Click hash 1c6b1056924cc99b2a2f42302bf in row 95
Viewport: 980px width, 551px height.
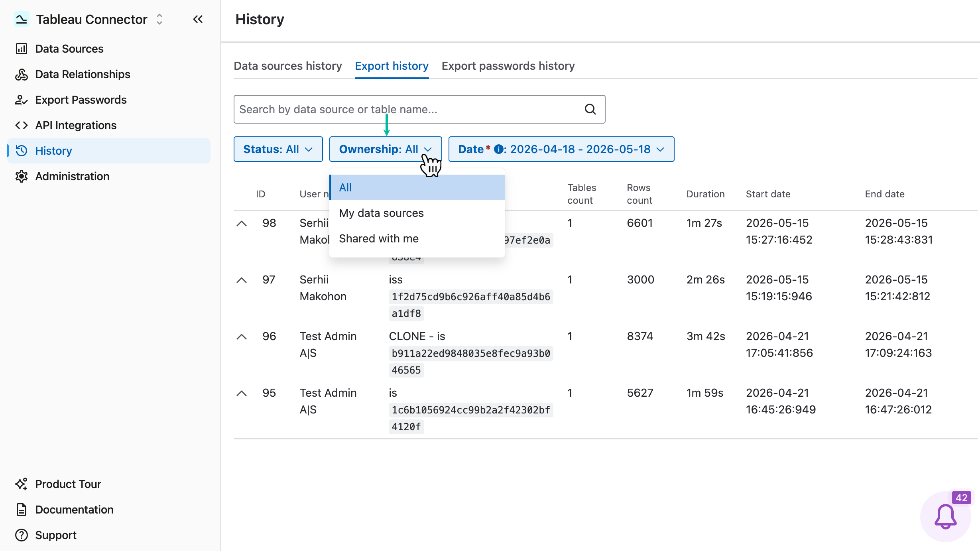click(471, 410)
